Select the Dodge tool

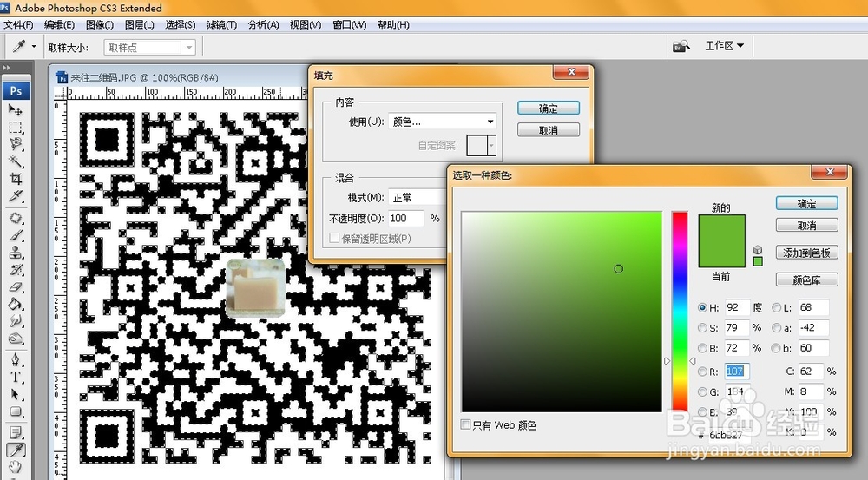(x=16, y=338)
